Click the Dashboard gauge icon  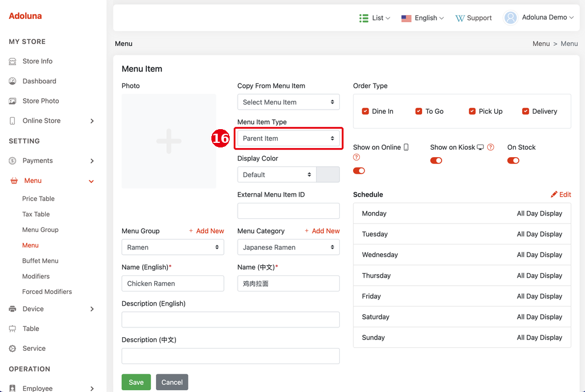(x=13, y=81)
